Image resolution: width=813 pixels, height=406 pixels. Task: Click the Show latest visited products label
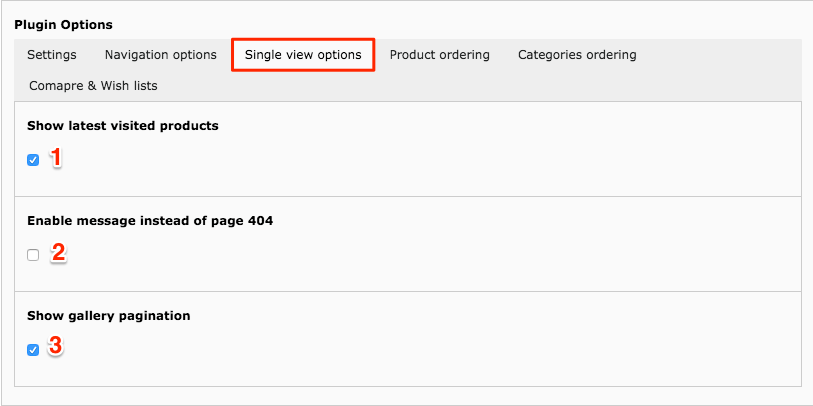pos(123,126)
